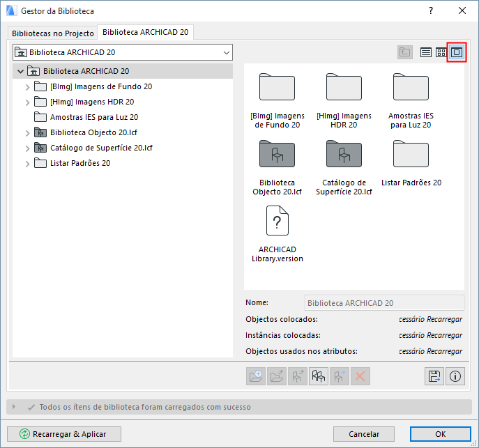This screenshot has height=448, width=479.
Task: Select [BImg] Imagens de Fundo 20 tree row
Action: click(123, 86)
